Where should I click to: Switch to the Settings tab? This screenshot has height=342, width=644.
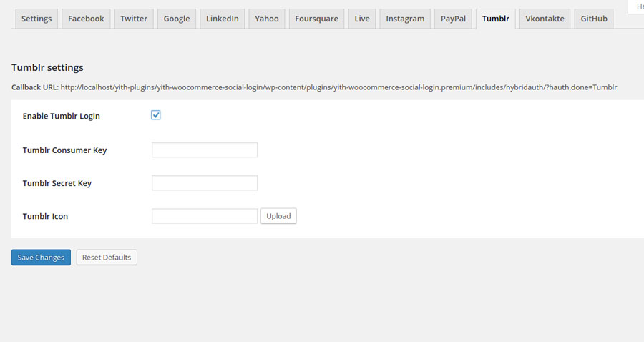coord(36,19)
